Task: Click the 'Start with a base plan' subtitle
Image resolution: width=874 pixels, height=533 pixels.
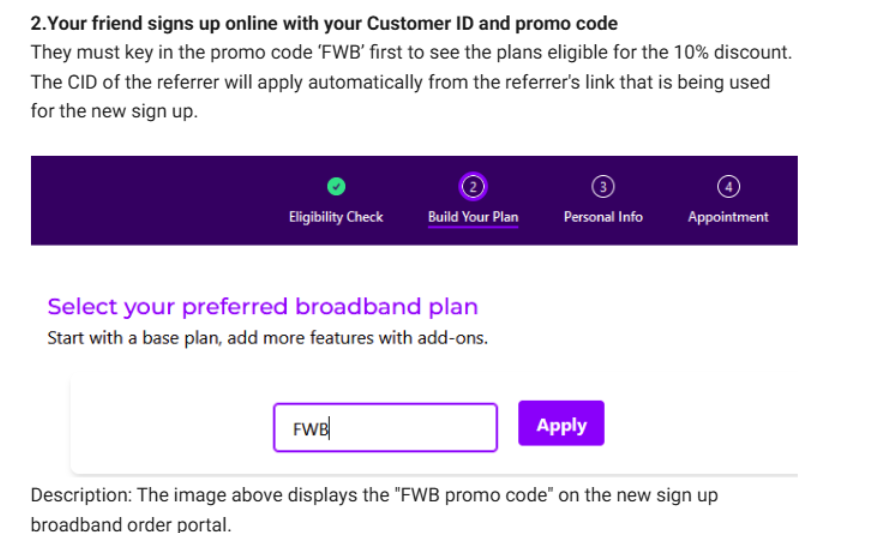Action: click(267, 338)
